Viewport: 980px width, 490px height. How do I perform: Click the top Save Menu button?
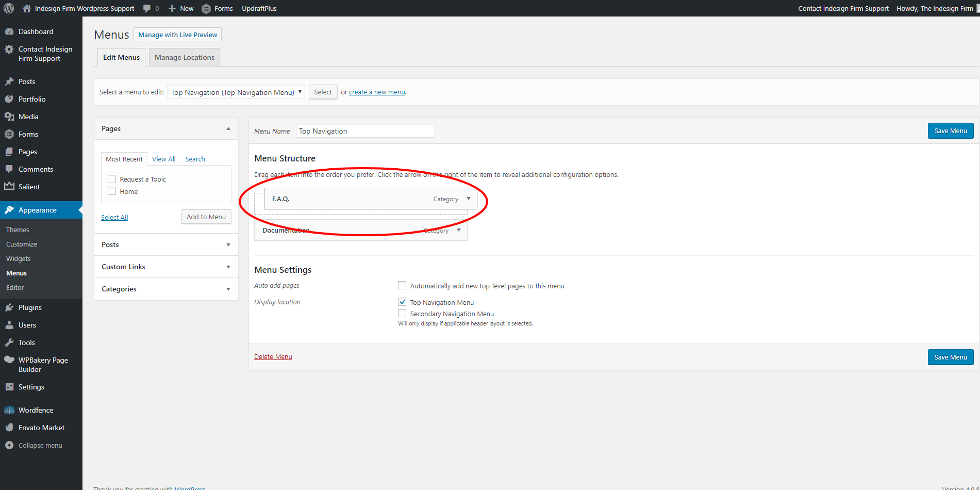pos(950,131)
